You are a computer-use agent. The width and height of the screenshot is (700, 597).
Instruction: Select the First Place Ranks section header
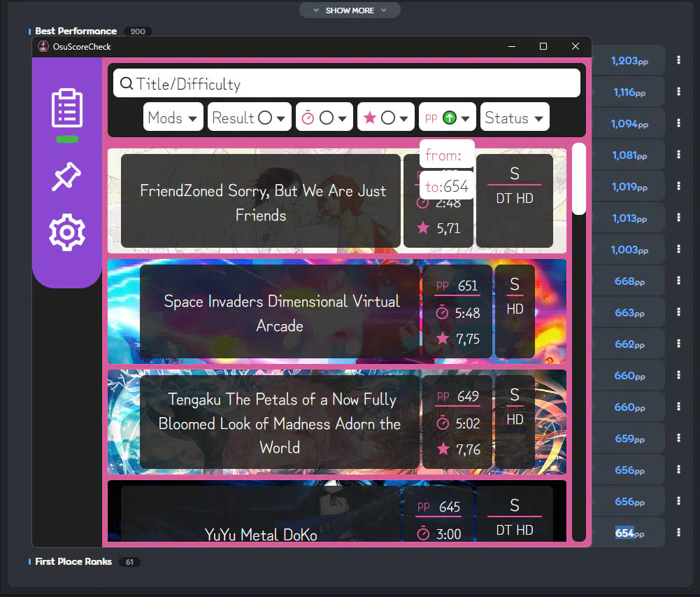tap(73, 561)
